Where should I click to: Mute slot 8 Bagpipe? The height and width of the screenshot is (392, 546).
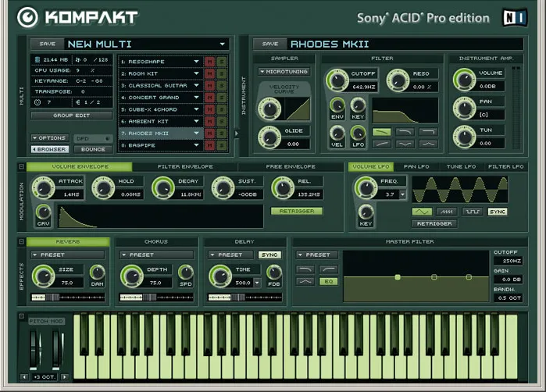(209, 145)
